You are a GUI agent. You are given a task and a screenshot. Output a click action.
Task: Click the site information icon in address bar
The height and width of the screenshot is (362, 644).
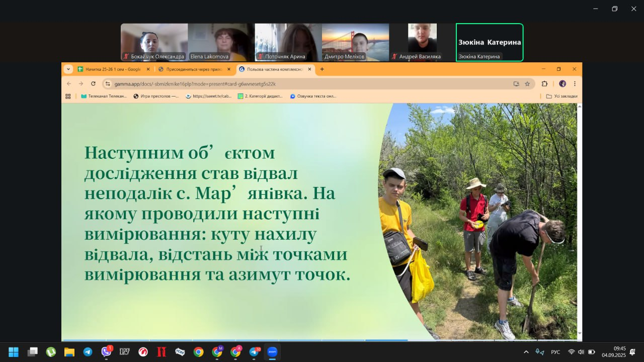coord(107,83)
